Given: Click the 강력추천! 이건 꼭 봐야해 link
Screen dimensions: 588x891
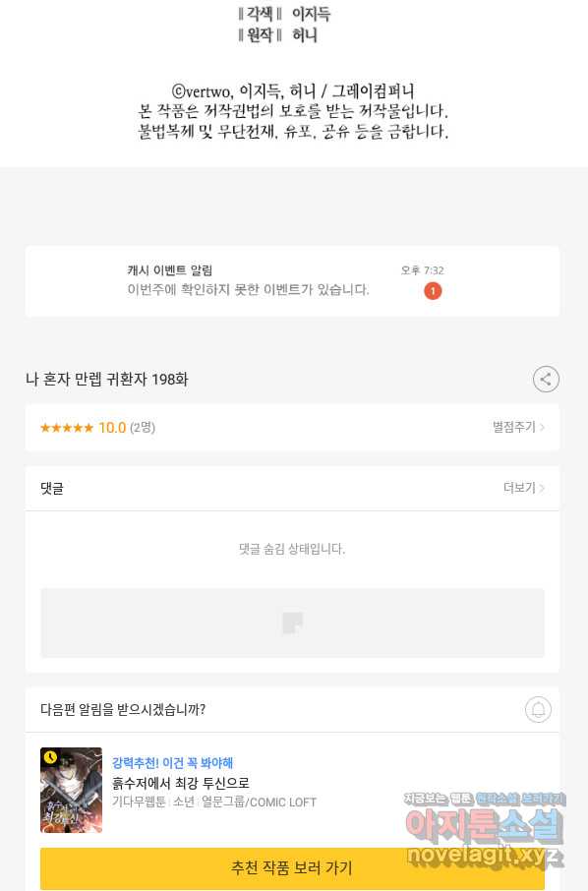Looking at the screenshot, I should point(173,762).
